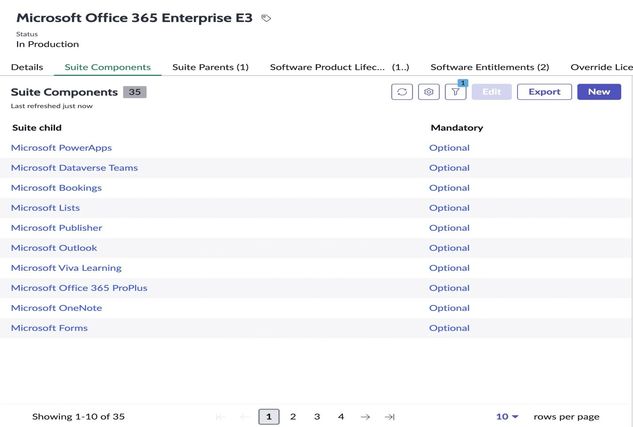The width and height of the screenshot is (633, 427).
Task: Open Microsoft Viva Learning link
Action: 66,268
